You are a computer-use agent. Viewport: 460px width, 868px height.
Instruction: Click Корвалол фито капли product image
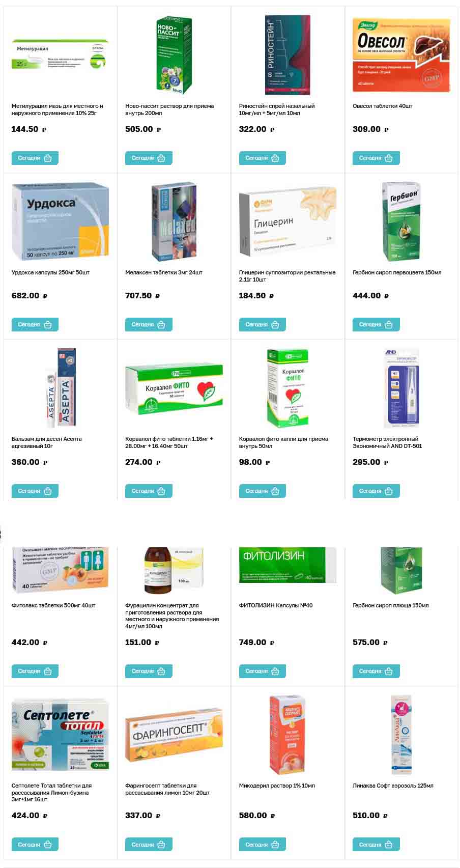coord(287,388)
